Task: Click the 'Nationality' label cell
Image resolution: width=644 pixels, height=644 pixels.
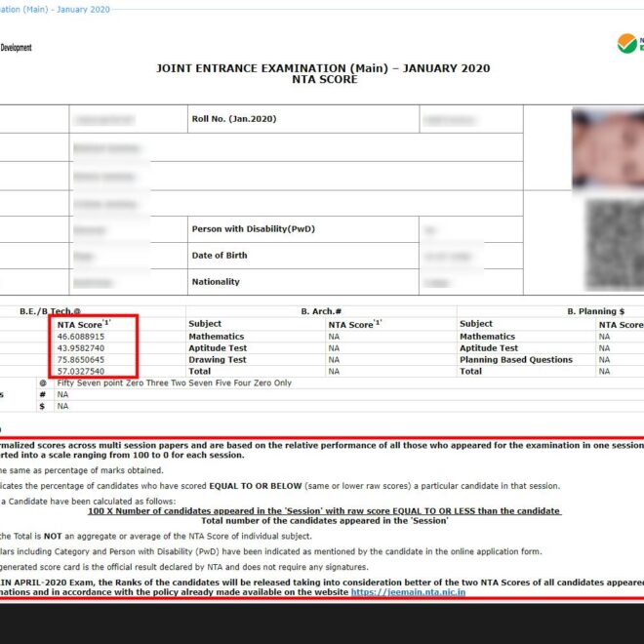Action: pyautogui.click(x=216, y=282)
